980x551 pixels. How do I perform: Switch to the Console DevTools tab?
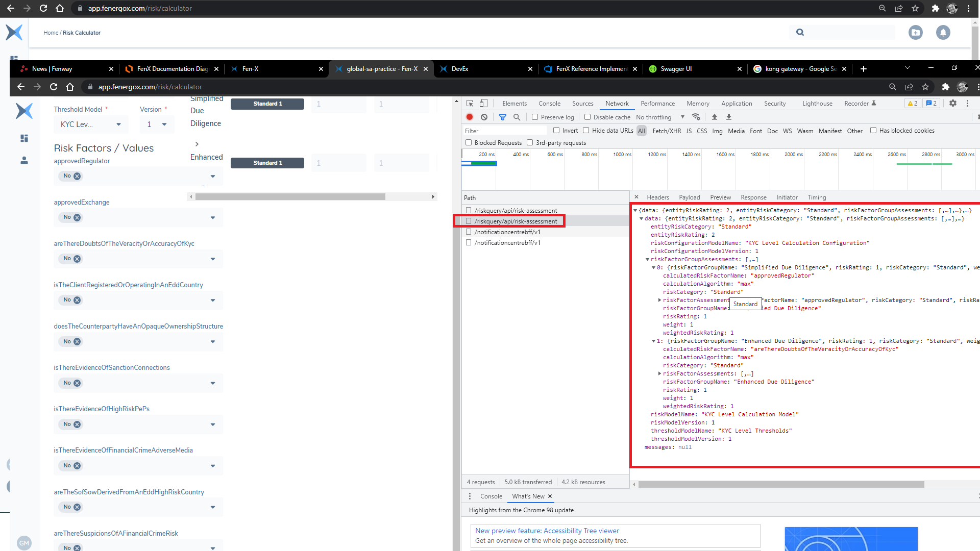(x=549, y=103)
